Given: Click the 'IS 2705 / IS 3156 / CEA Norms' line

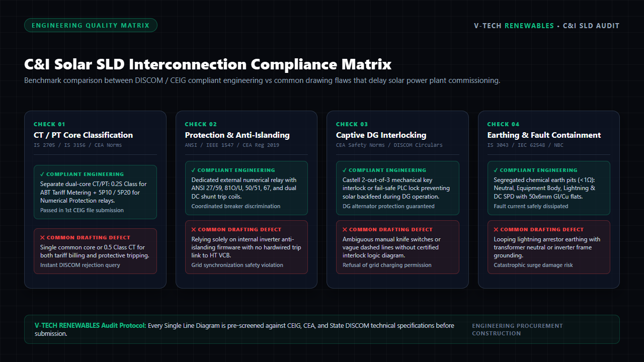Looking at the screenshot, I should point(78,145).
